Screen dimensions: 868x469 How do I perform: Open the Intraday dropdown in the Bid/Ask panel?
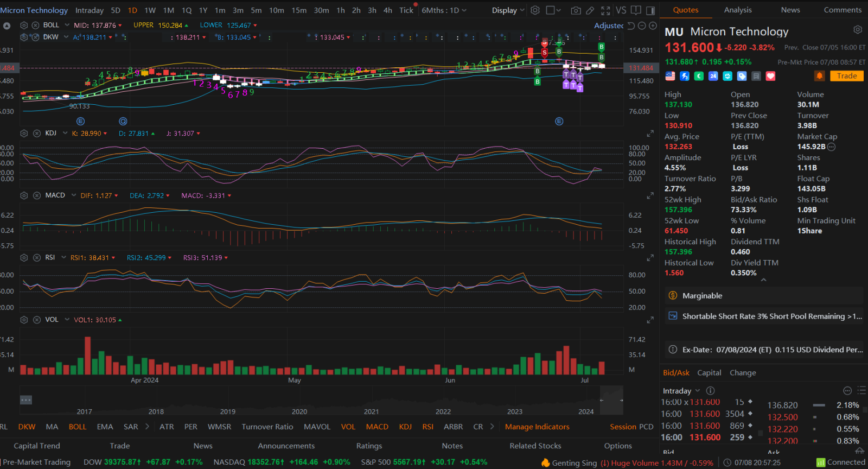[x=681, y=391]
